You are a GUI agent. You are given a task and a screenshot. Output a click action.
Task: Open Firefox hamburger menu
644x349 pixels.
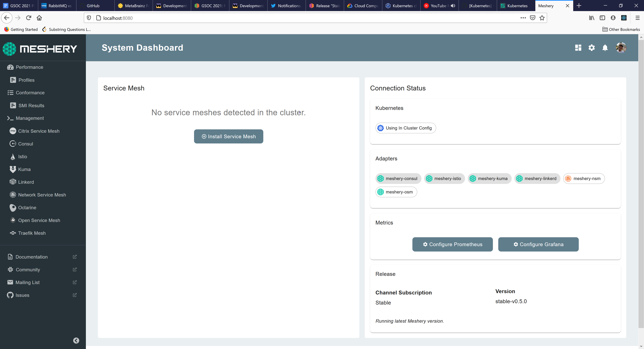637,18
